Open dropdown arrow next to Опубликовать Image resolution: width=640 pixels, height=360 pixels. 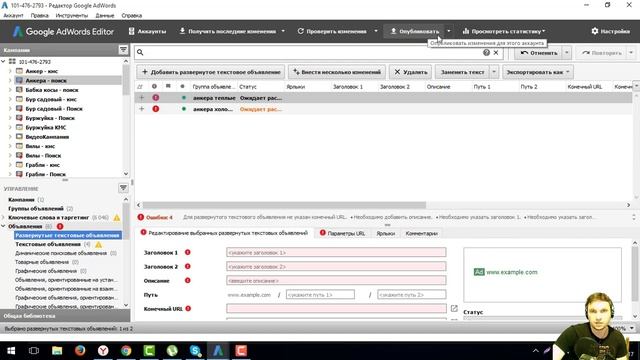coord(449,31)
